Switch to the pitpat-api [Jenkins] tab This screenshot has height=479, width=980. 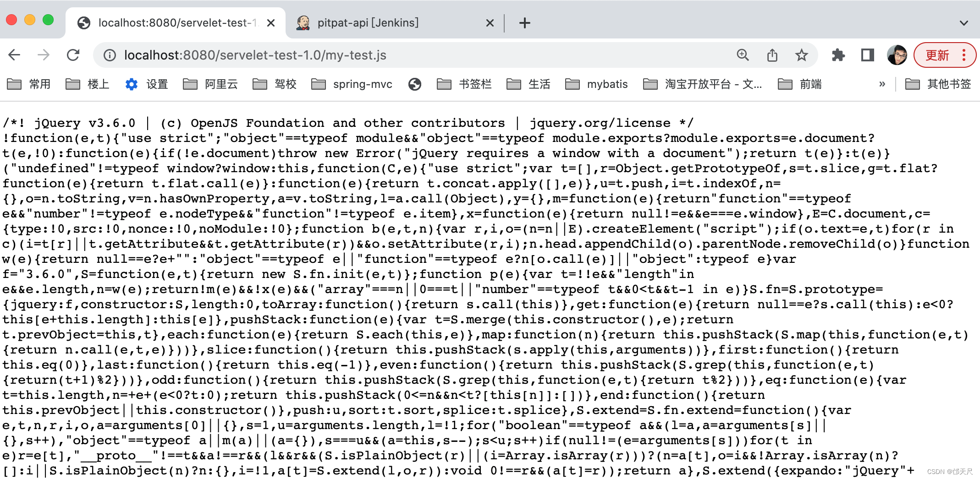(x=394, y=23)
